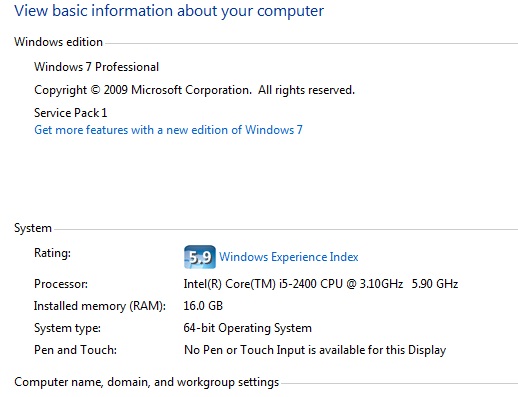Open the Windows Experience Index link
Viewport: 518px width, 397px height.
click(x=289, y=257)
